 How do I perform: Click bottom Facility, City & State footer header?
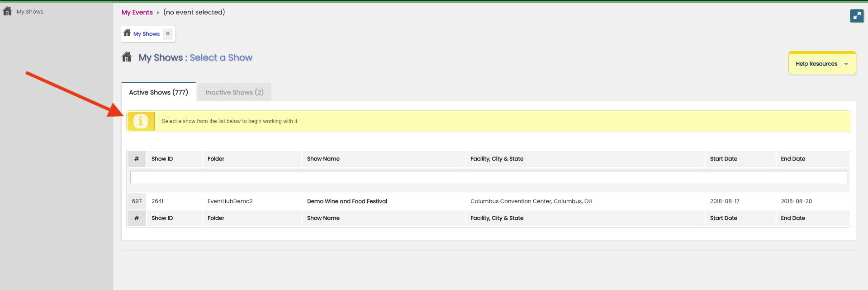point(585,218)
